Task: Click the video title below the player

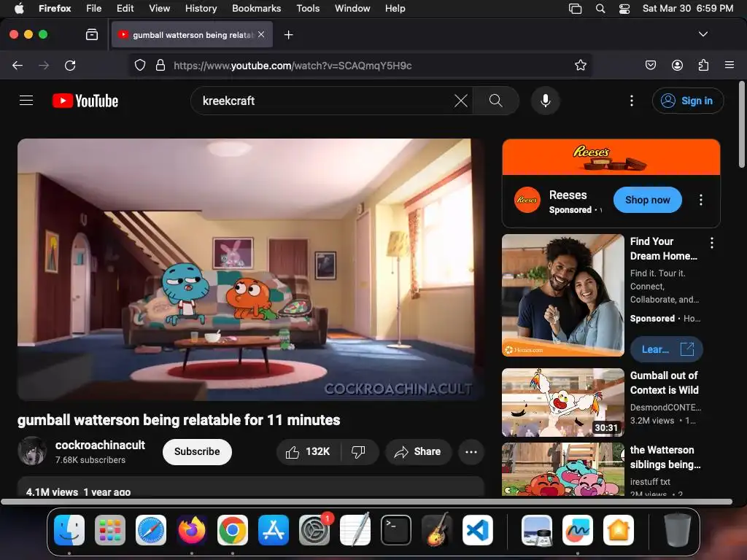Action: point(179,420)
